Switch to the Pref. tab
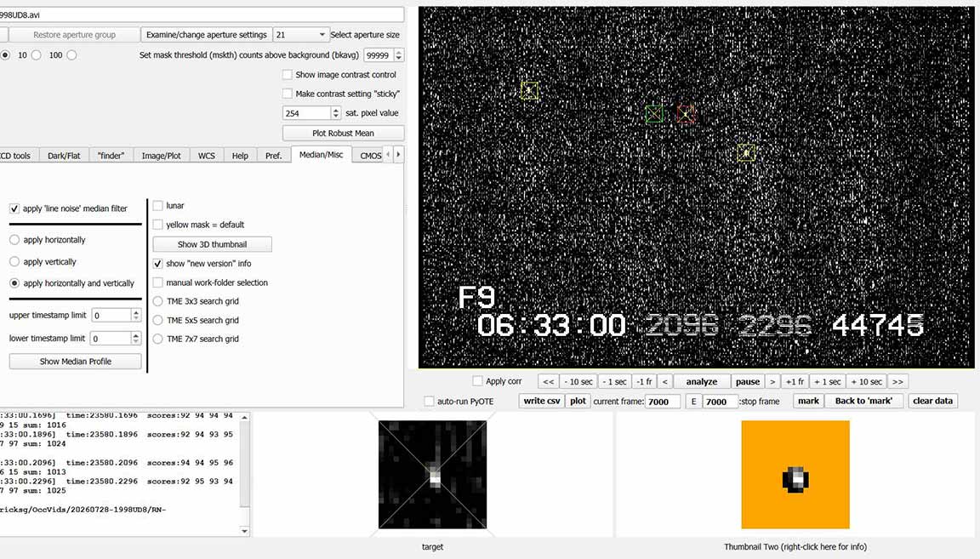980x559 pixels. click(274, 156)
